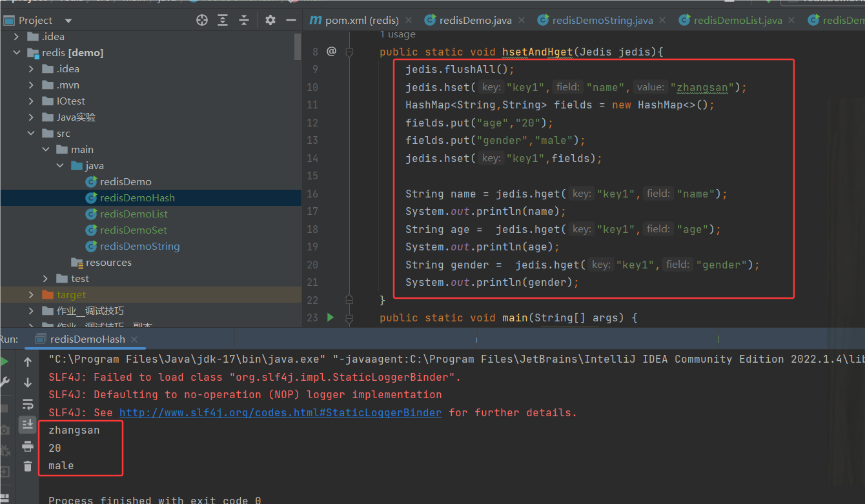Click the down arrow in Run console toolbar
Screen dimensions: 865x504
tap(28, 383)
